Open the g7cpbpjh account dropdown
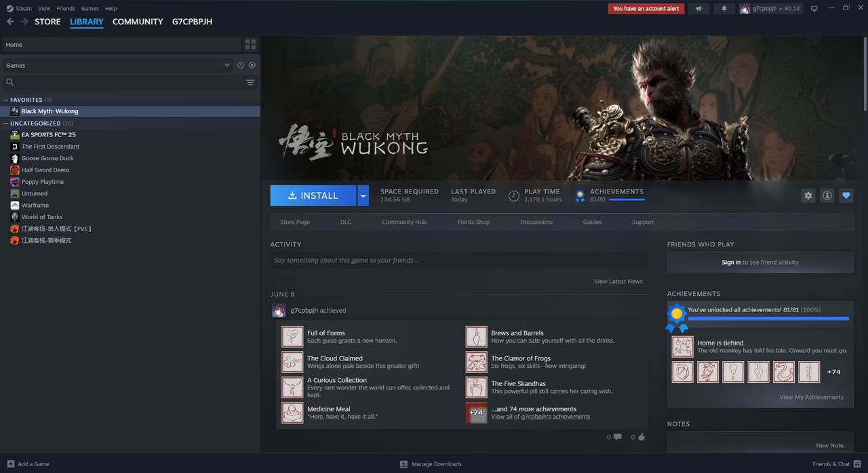The image size is (868, 473). pos(770,9)
